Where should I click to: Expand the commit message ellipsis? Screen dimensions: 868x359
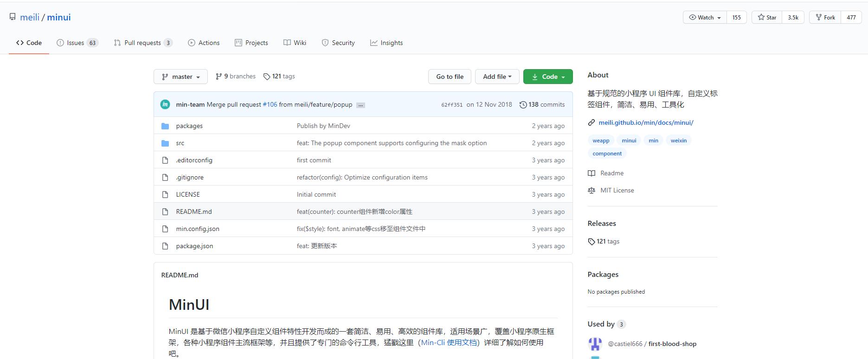click(x=360, y=105)
